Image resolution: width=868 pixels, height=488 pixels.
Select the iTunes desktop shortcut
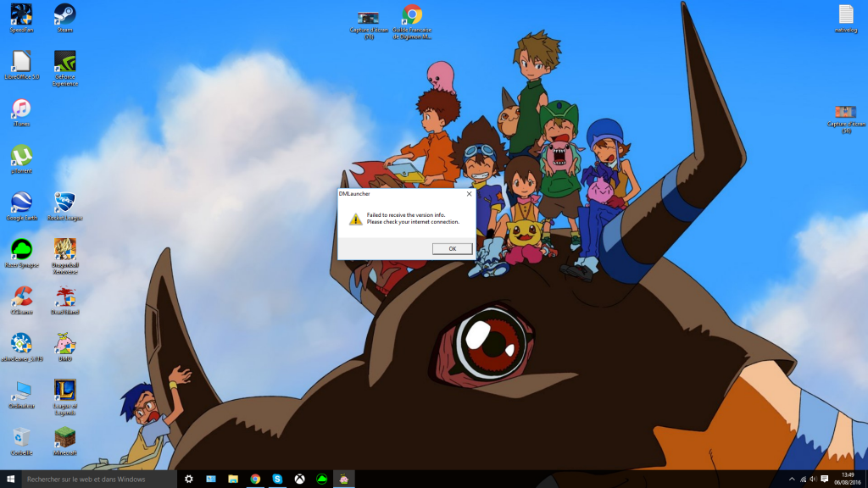[21, 113]
